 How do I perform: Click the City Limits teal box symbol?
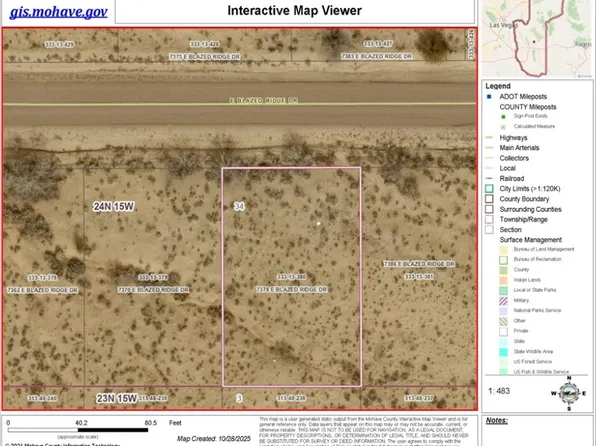coord(489,189)
